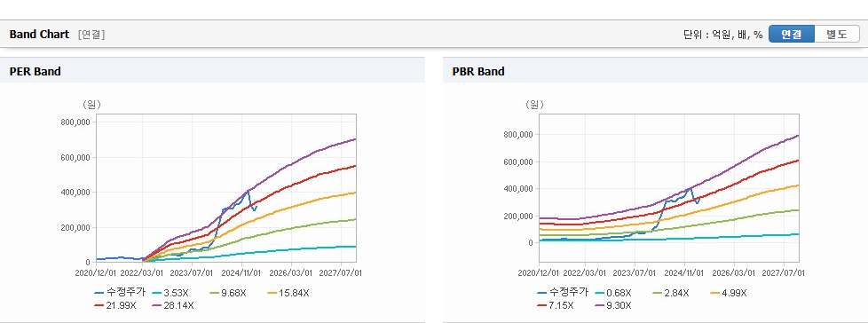Toggle the 15.84X legend entry
The width and height of the screenshot is (868, 323).
[288, 293]
